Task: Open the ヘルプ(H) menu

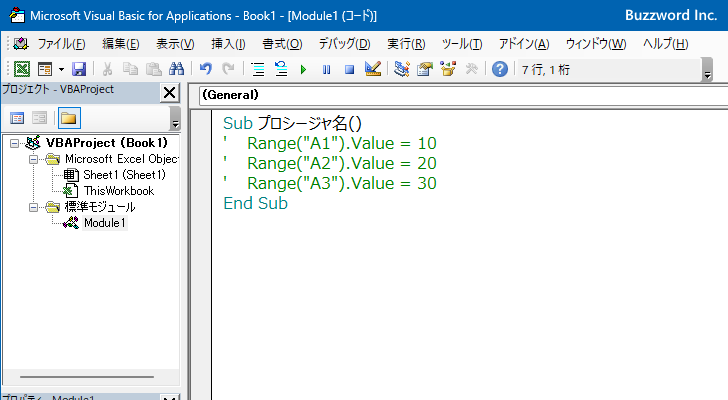Action: (665, 44)
